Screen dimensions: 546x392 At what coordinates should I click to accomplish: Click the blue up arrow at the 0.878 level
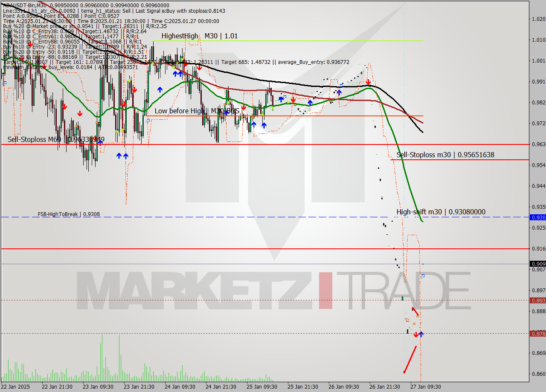click(x=421, y=334)
